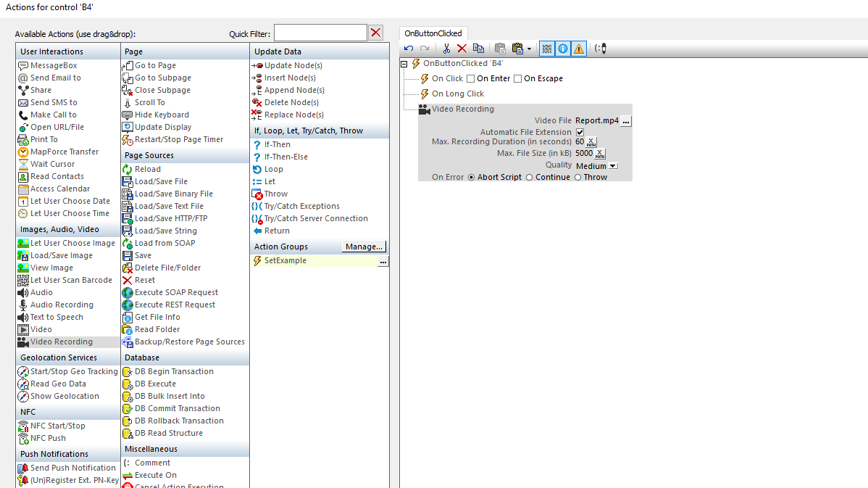868x488 pixels.
Task: Click the copy icon in the toolbar
Action: tap(478, 49)
